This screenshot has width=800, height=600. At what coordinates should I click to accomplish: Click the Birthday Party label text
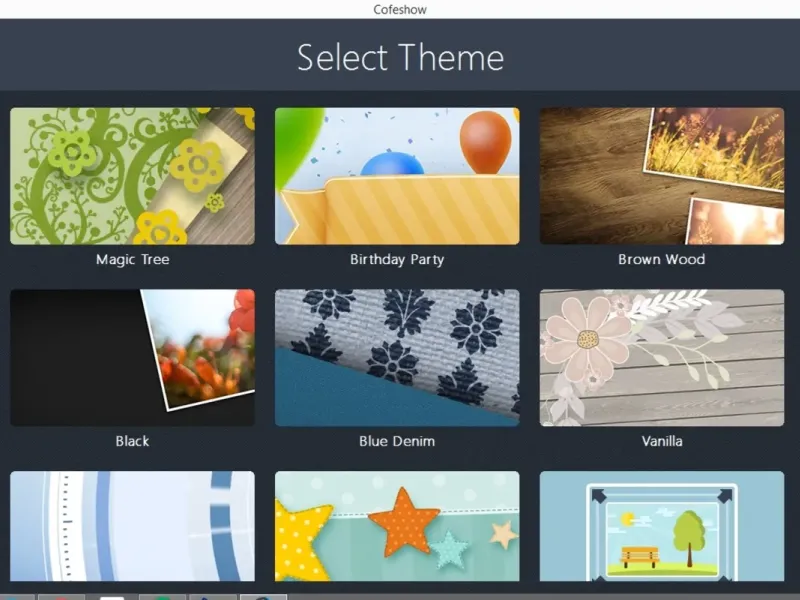click(x=397, y=260)
